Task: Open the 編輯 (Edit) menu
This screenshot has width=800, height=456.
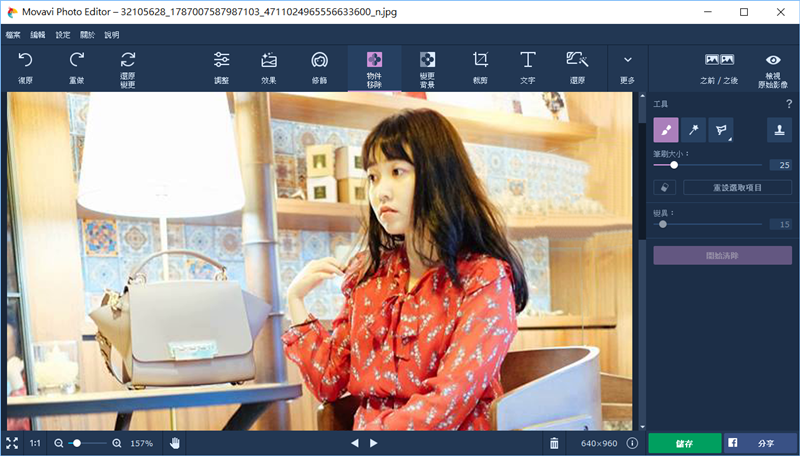Action: (38, 34)
